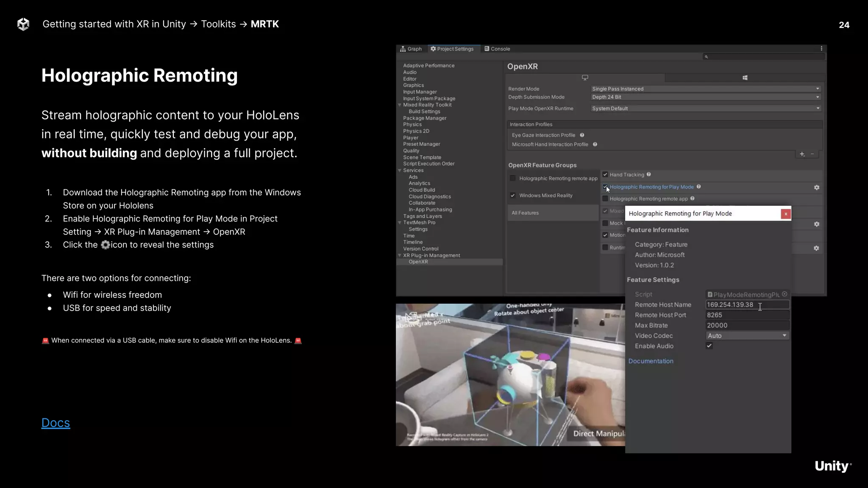Remove interaction profile with minus icon
This screenshot has height=488, width=868.
point(812,154)
